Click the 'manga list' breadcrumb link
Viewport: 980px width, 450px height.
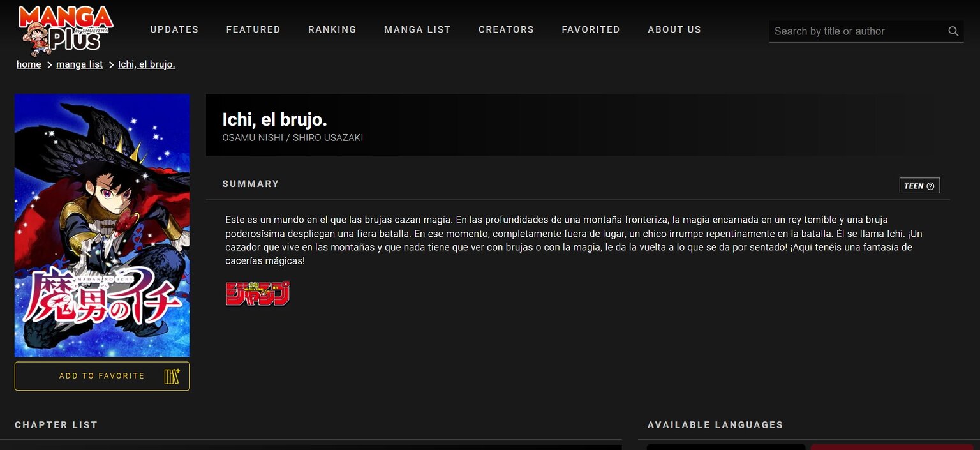[x=79, y=64]
